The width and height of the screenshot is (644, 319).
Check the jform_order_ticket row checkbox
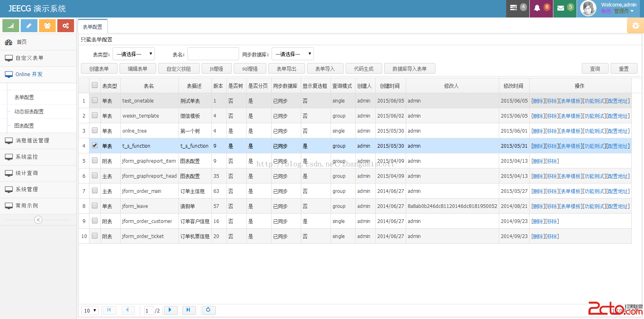click(x=95, y=236)
